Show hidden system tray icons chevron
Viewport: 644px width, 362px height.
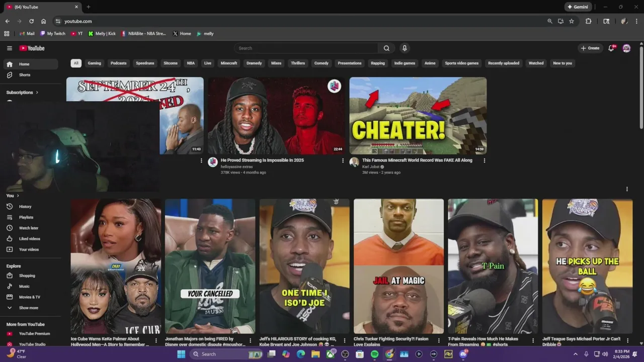pyautogui.click(x=576, y=354)
